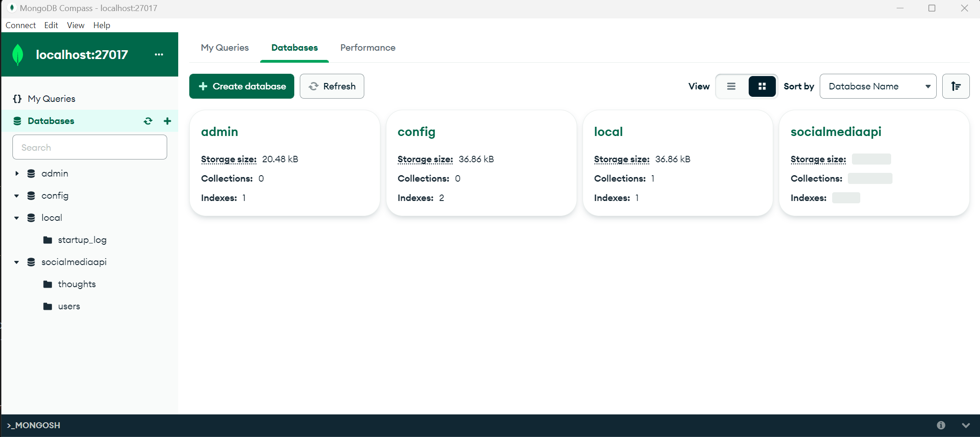The image size is (980, 437).
Task: Switch to the Performance tab
Action: pos(367,47)
